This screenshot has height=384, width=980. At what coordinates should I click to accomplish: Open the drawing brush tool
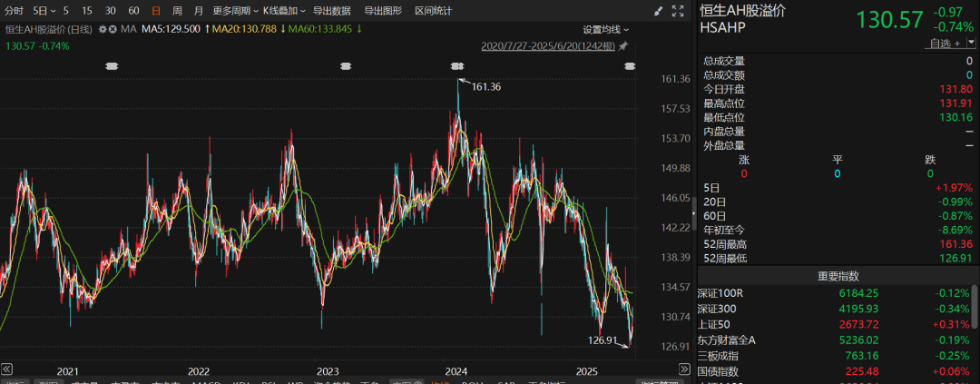pos(658,11)
